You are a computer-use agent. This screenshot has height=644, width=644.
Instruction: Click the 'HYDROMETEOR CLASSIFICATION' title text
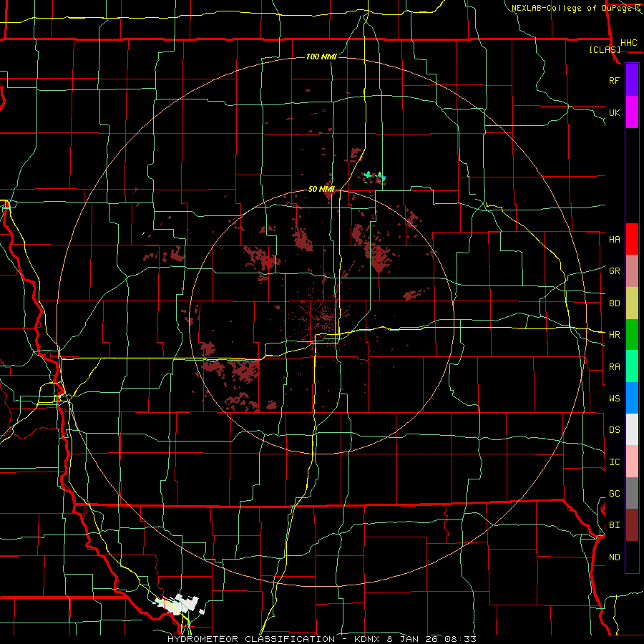(x=251, y=639)
